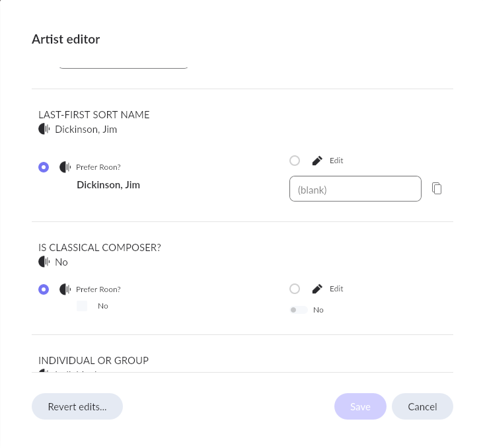483x448 pixels.
Task: Select Prefer Roon radio for sort name
Action: (44, 167)
